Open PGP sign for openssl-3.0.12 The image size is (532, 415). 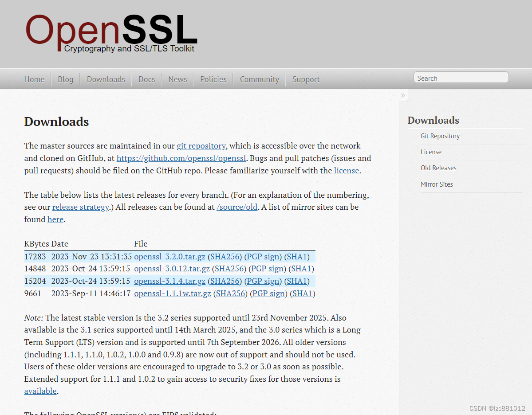point(268,269)
